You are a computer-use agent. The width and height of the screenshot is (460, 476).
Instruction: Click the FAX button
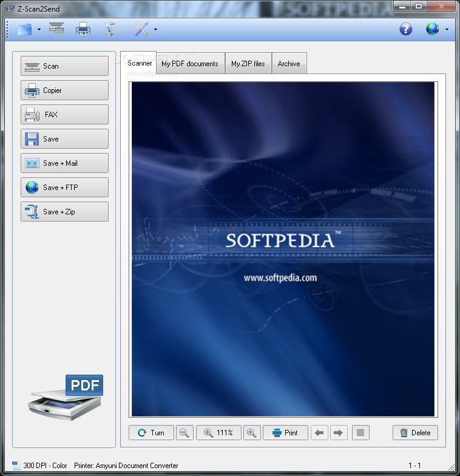coord(64,114)
